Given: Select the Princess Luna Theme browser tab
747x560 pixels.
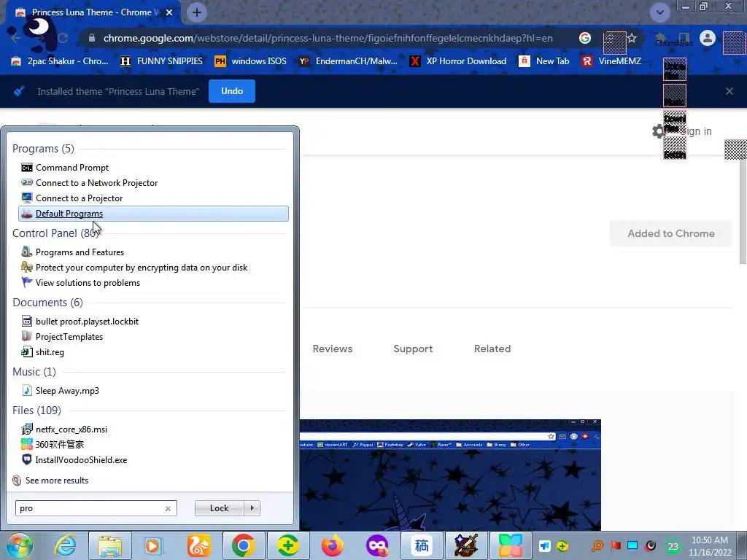Looking at the screenshot, I should [90, 12].
